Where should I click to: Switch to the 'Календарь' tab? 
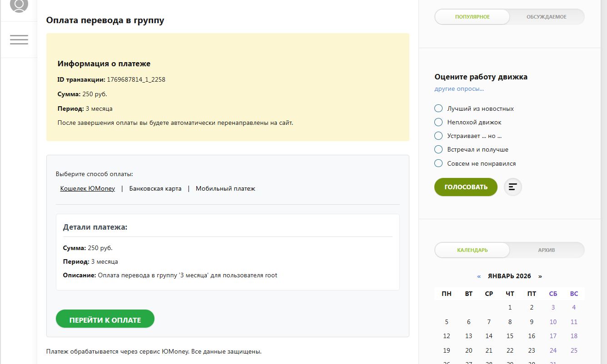(473, 250)
